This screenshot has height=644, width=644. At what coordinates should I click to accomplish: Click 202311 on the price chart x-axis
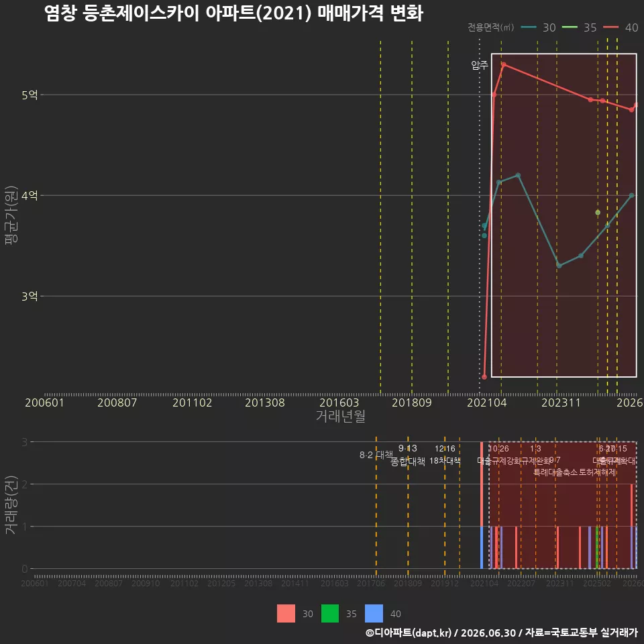tap(561, 402)
